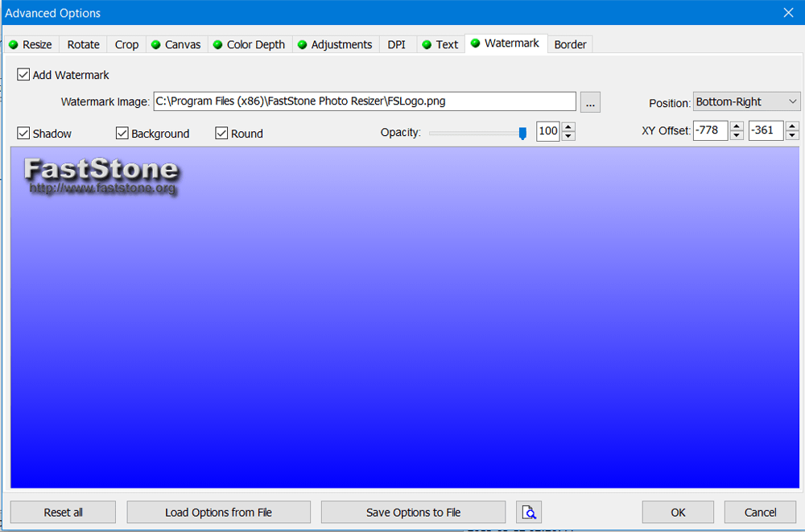Click the preview magnifier icon button
The height and width of the screenshot is (532, 805).
[x=529, y=512]
